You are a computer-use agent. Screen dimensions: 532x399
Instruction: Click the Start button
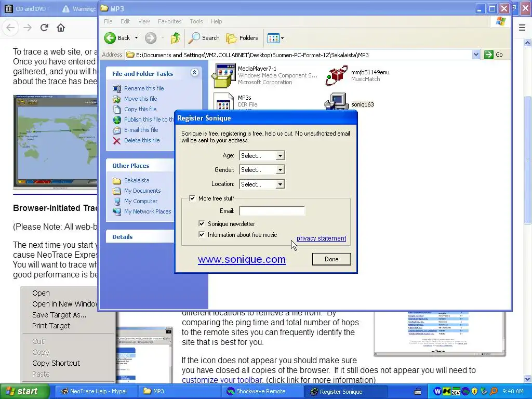[x=24, y=392]
